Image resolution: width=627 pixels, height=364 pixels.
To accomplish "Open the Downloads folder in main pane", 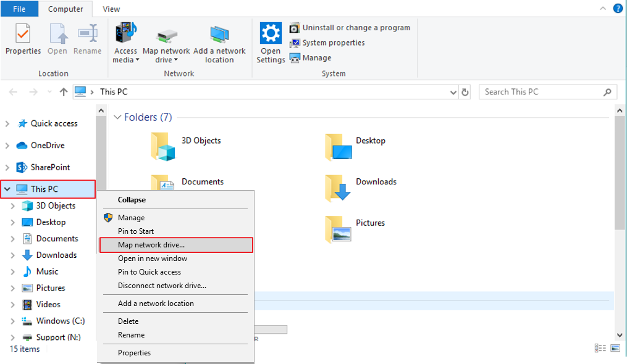I will 338,188.
